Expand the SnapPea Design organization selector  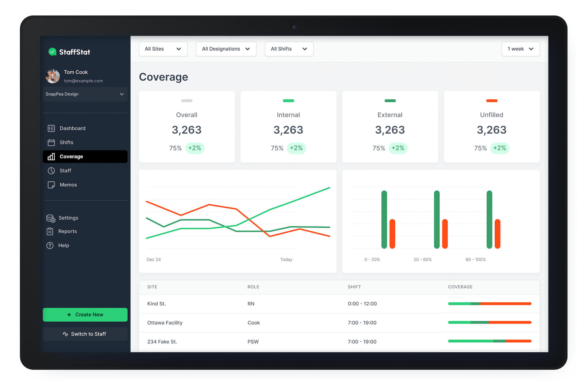[x=85, y=94]
